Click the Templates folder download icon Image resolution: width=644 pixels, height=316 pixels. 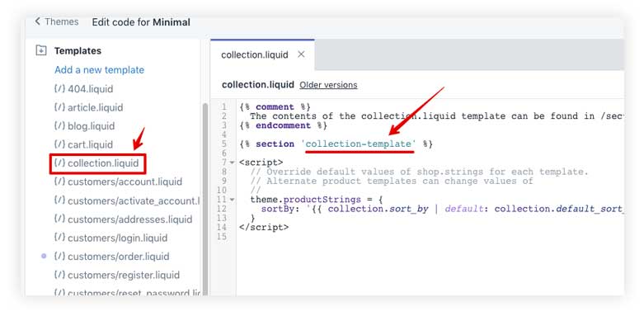tap(41, 50)
